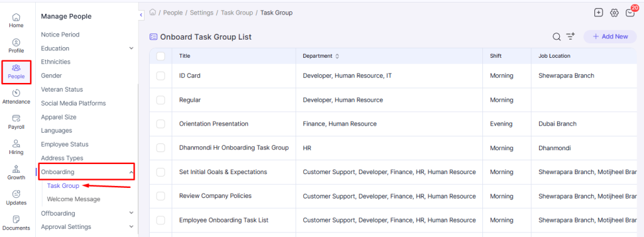This screenshot has width=644, height=237.
Task: Open Ethnicities menu item
Action: 56,62
